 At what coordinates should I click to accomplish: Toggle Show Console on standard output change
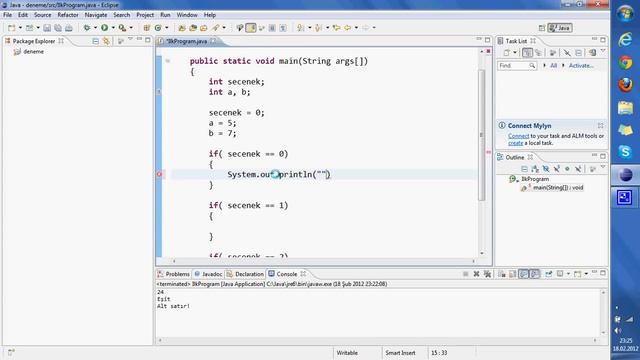click(524, 274)
